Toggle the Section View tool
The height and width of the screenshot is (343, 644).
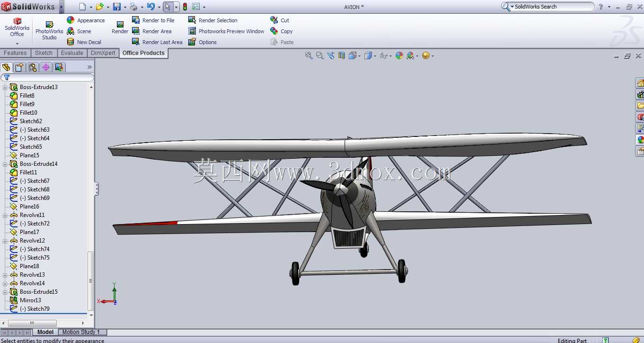click(341, 55)
